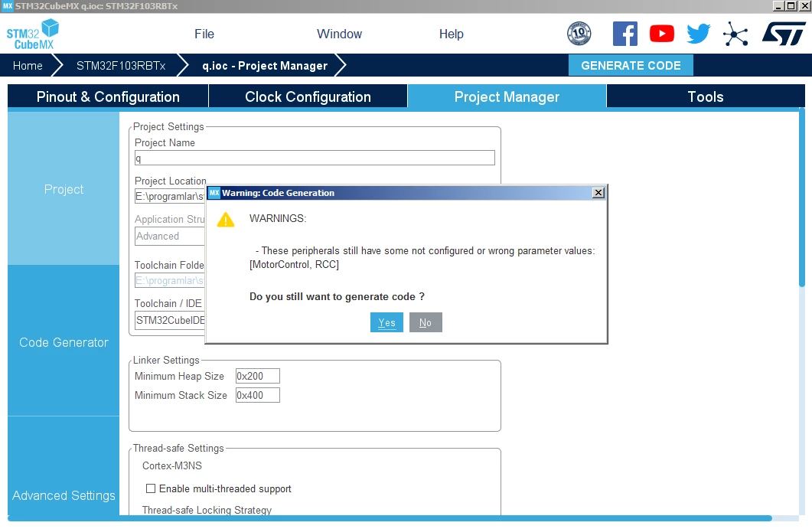This screenshot has height=529, width=812.
Task: Decline code generation with No
Action: (426, 322)
